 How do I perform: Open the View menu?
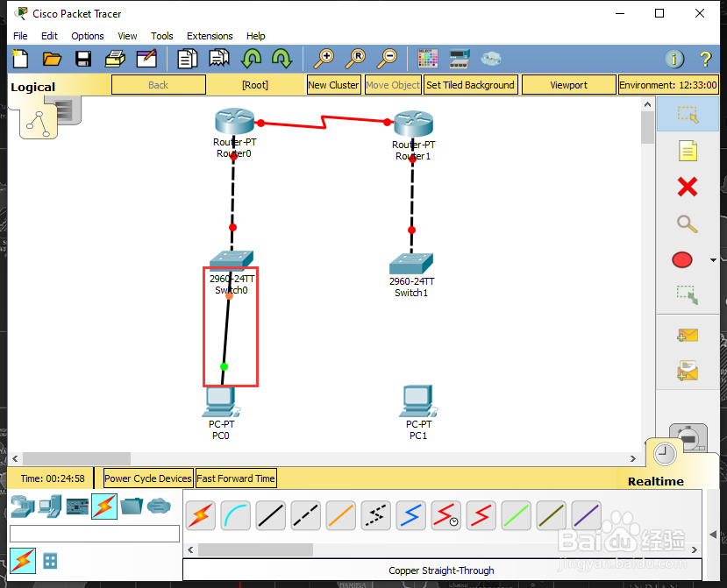coord(127,36)
